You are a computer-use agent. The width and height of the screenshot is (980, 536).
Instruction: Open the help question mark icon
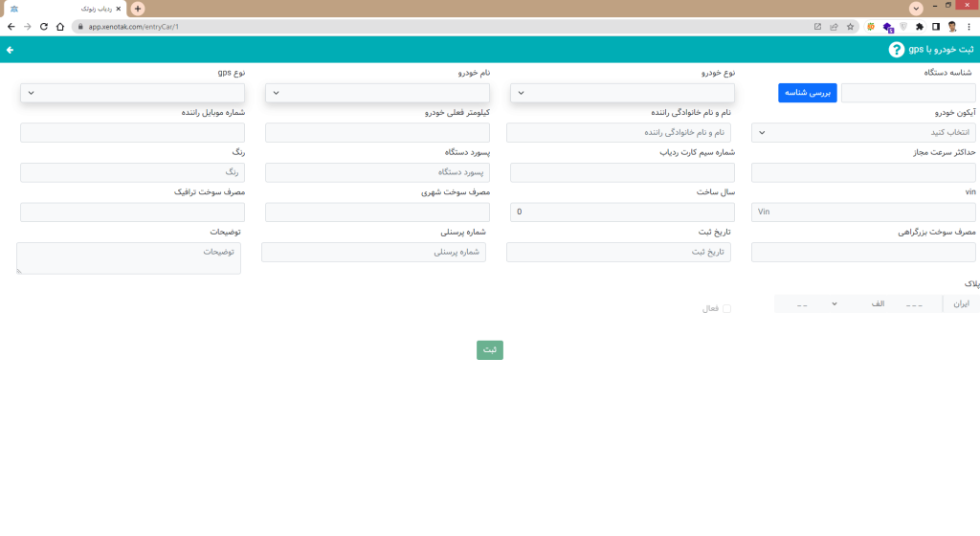tap(896, 50)
